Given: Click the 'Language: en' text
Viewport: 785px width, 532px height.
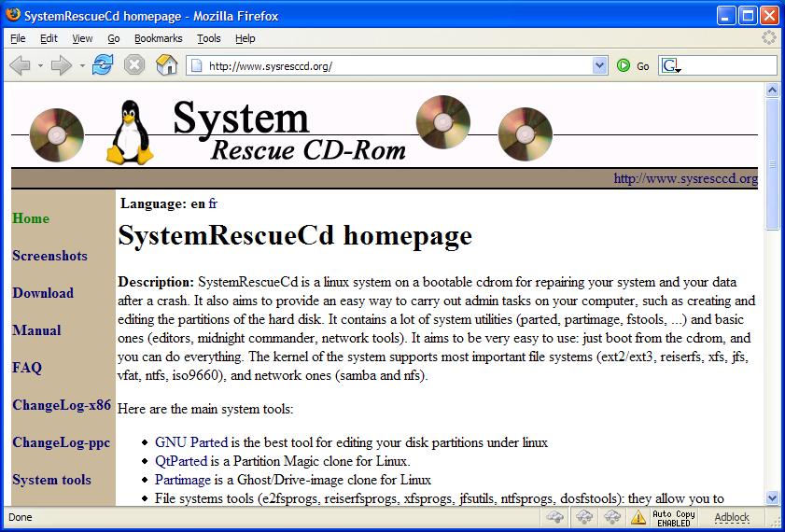Looking at the screenshot, I should click(162, 203).
